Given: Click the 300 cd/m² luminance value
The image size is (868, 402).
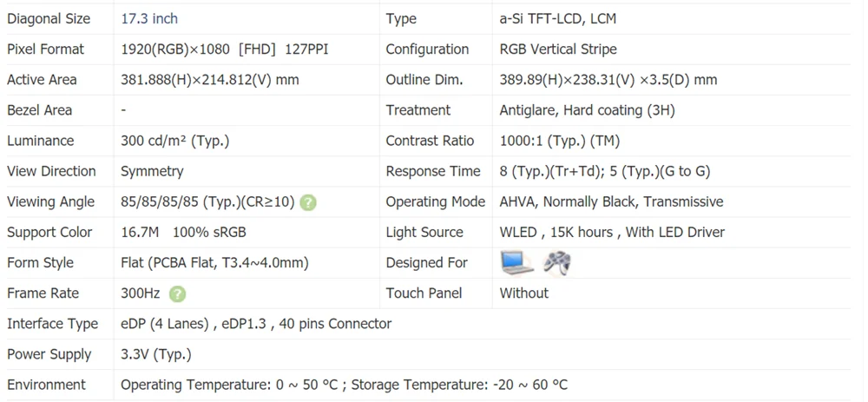Looking at the screenshot, I should pos(174,141).
